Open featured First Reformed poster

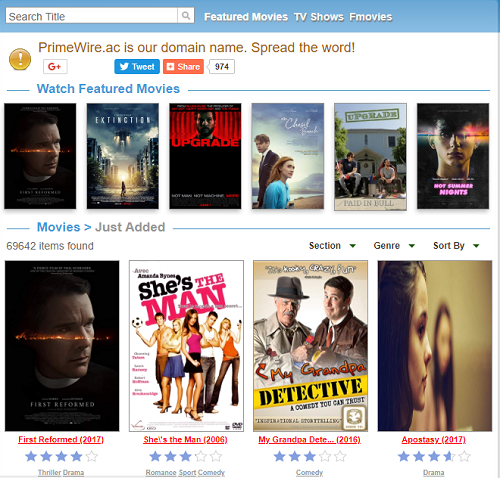[x=40, y=156]
